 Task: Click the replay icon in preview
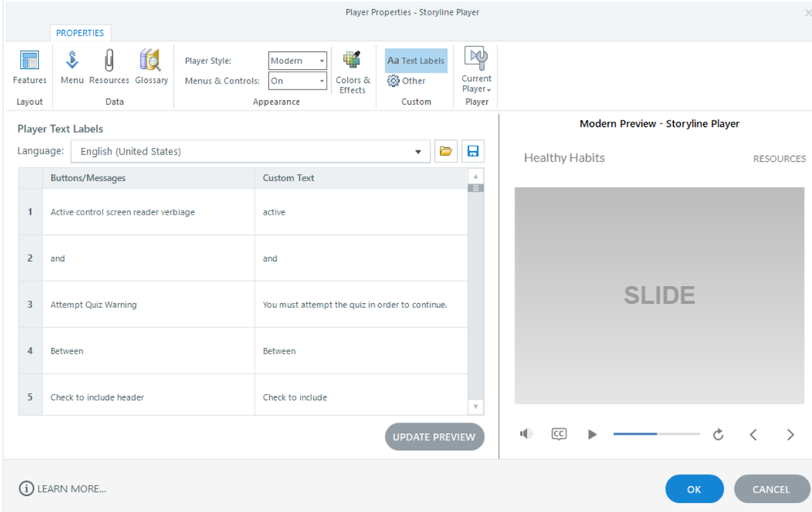pyautogui.click(x=718, y=434)
